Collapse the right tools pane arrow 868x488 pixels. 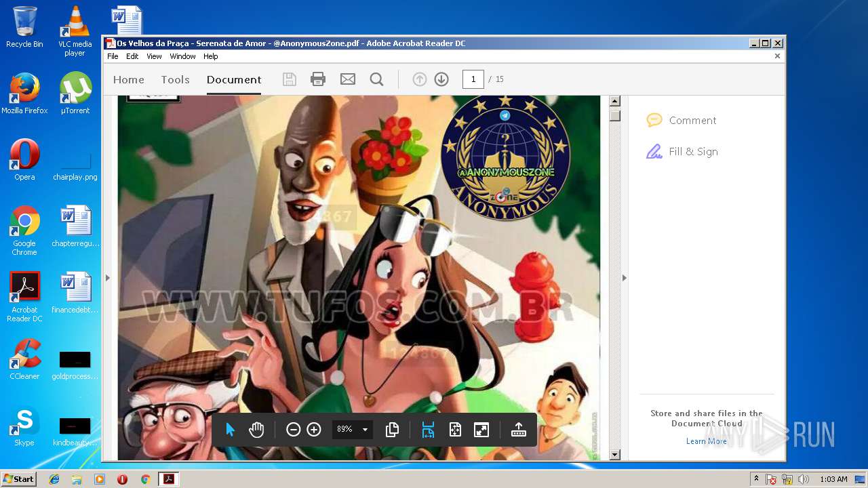click(x=625, y=278)
